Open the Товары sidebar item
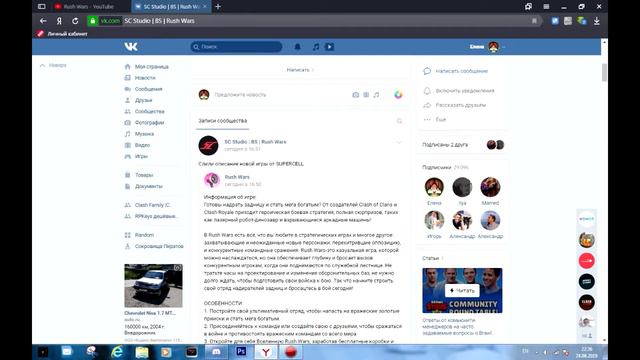This screenshot has width=640, height=360. (144, 175)
